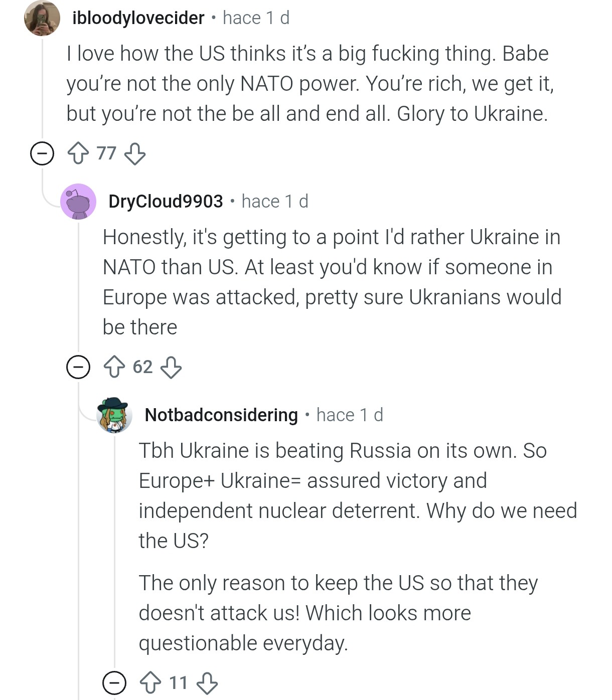Collapse Notbadconsidering's reply thread

[114, 683]
